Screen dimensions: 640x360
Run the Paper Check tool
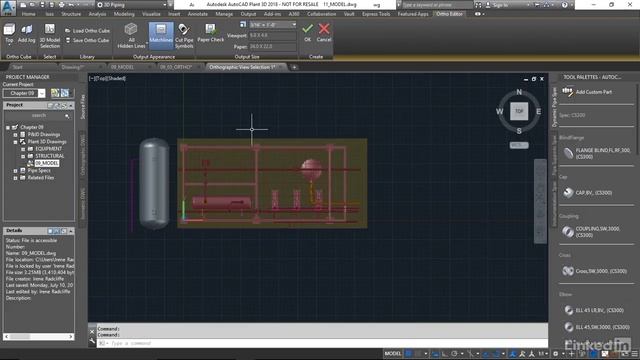click(211, 33)
